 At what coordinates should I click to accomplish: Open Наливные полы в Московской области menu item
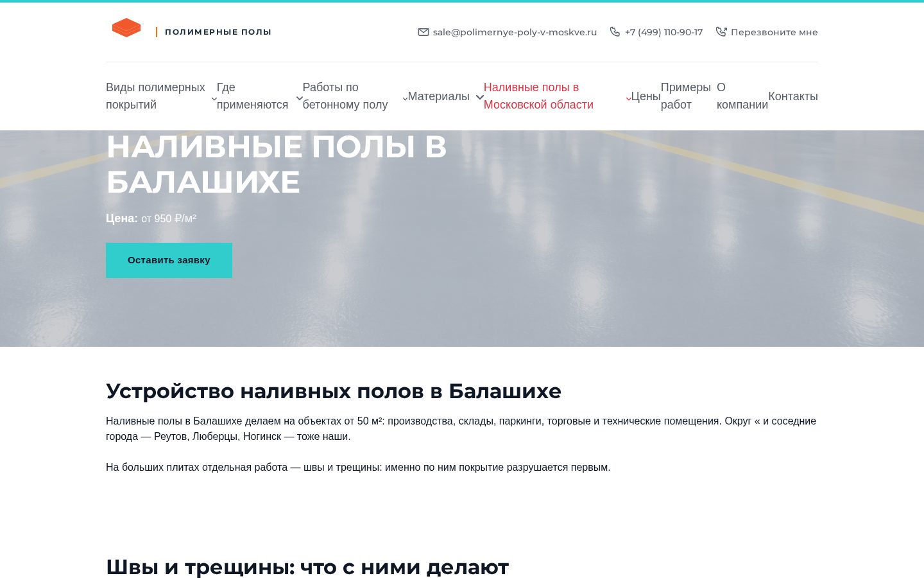tap(538, 96)
